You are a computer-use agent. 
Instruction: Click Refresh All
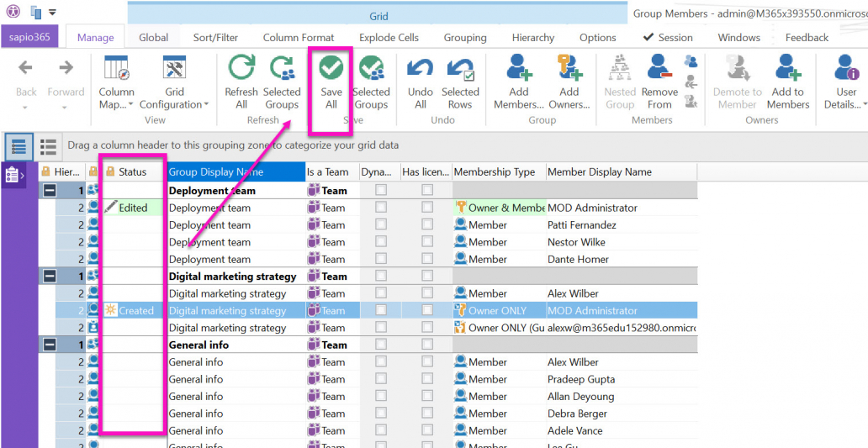point(241,83)
